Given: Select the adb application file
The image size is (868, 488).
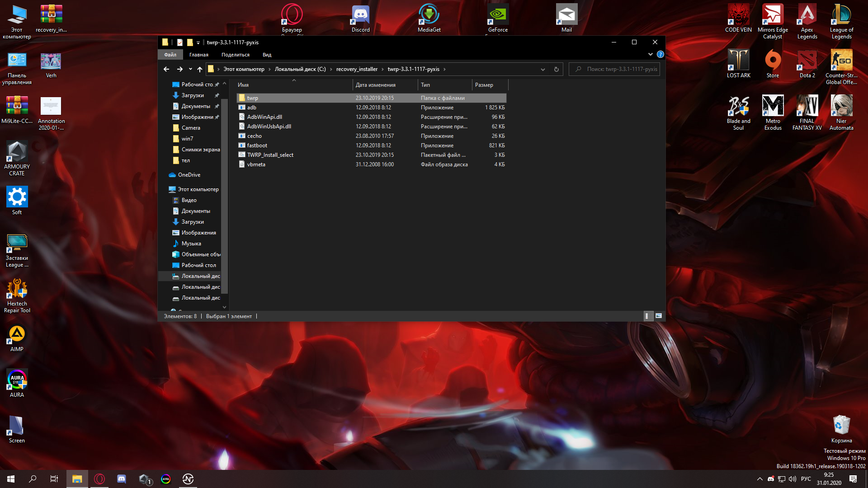Looking at the screenshot, I should [371, 108].
